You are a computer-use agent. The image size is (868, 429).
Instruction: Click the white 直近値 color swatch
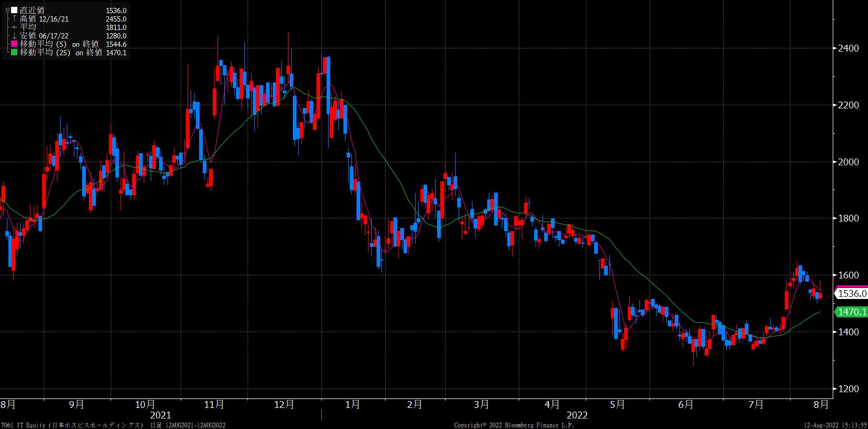pos(14,10)
